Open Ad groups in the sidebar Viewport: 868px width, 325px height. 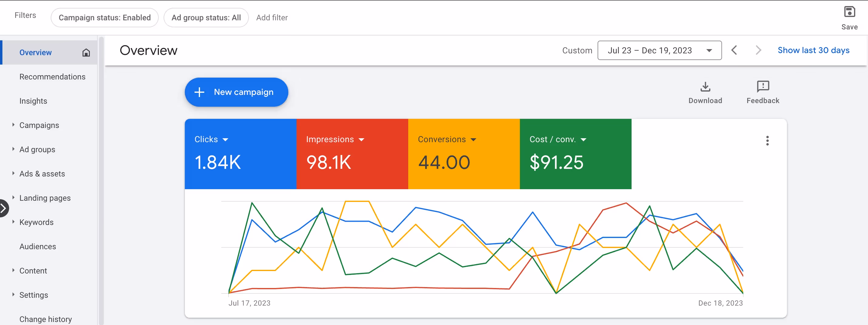37,149
